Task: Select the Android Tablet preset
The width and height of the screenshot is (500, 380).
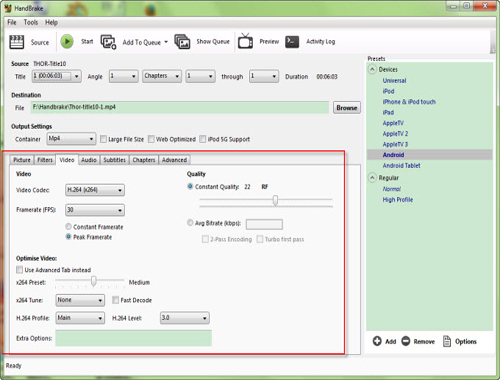Action: pyautogui.click(x=401, y=165)
